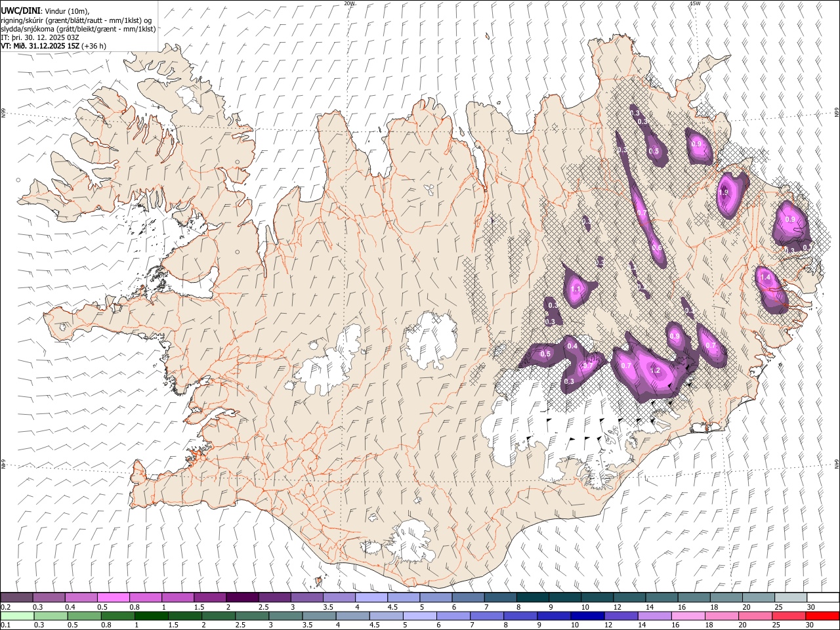Click the 1.1 snowfall value label
The width and height of the screenshot is (840, 630).
point(576,289)
